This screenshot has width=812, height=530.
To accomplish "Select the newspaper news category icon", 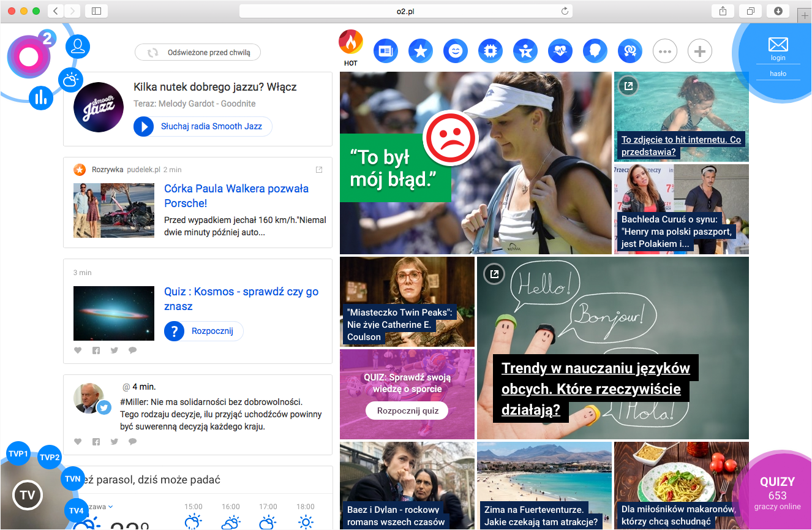I will [x=386, y=51].
